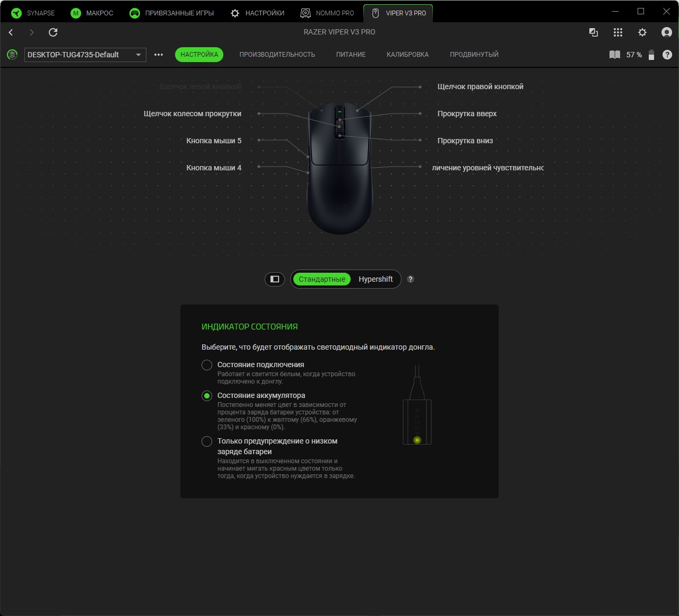
Task: Click the Viper V3 Pro mouse image
Action: (x=339, y=168)
